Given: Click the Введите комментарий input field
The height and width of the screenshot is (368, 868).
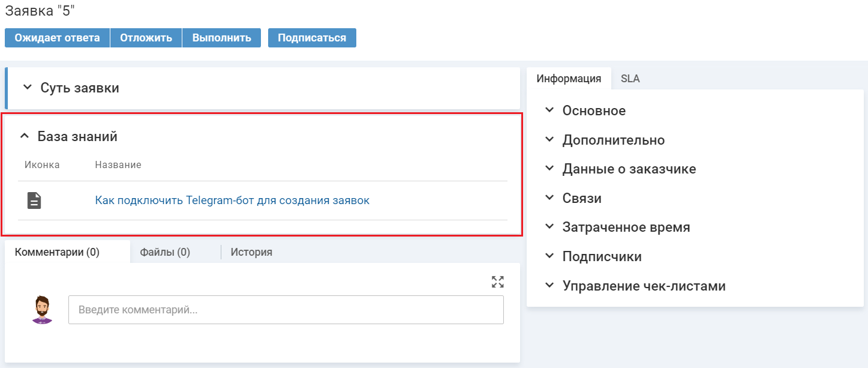Looking at the screenshot, I should pos(286,310).
